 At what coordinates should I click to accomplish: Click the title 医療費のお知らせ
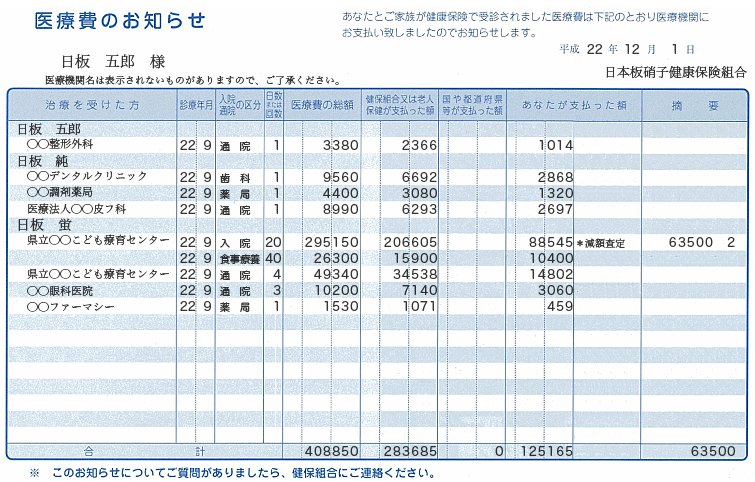pyautogui.click(x=120, y=21)
